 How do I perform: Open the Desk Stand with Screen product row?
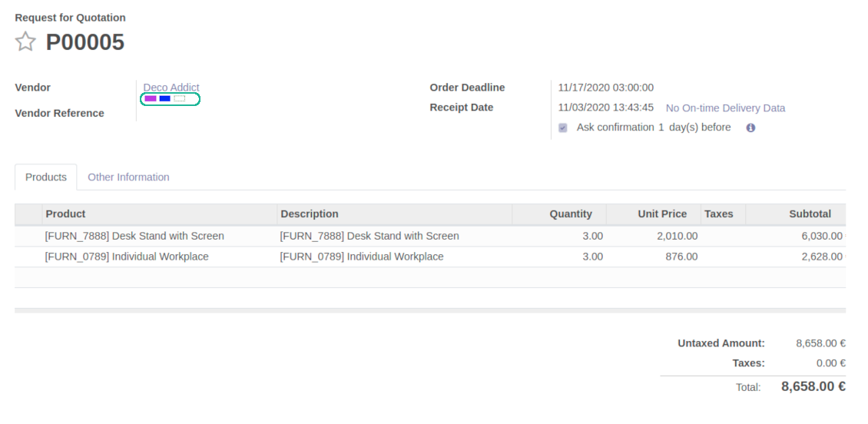click(430, 237)
